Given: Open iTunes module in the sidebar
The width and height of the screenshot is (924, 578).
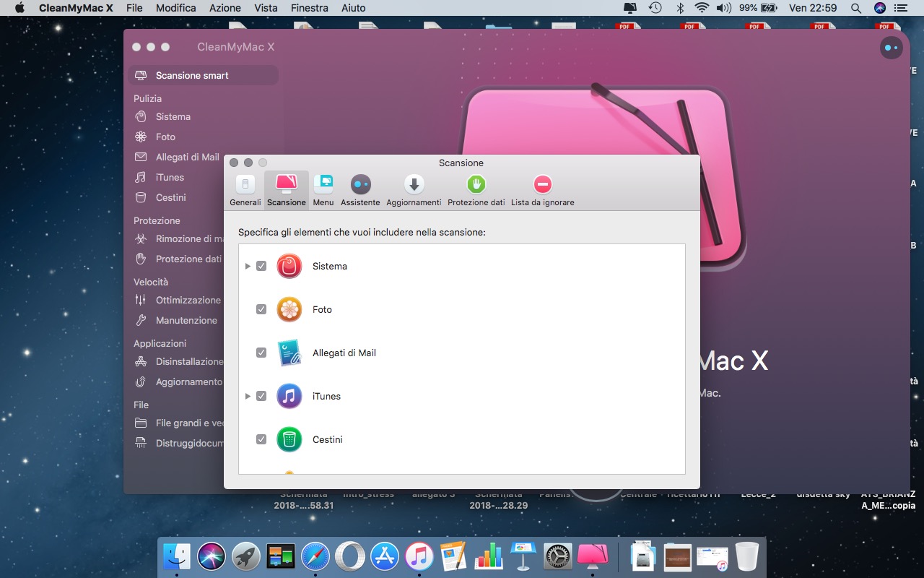Looking at the screenshot, I should tap(170, 177).
